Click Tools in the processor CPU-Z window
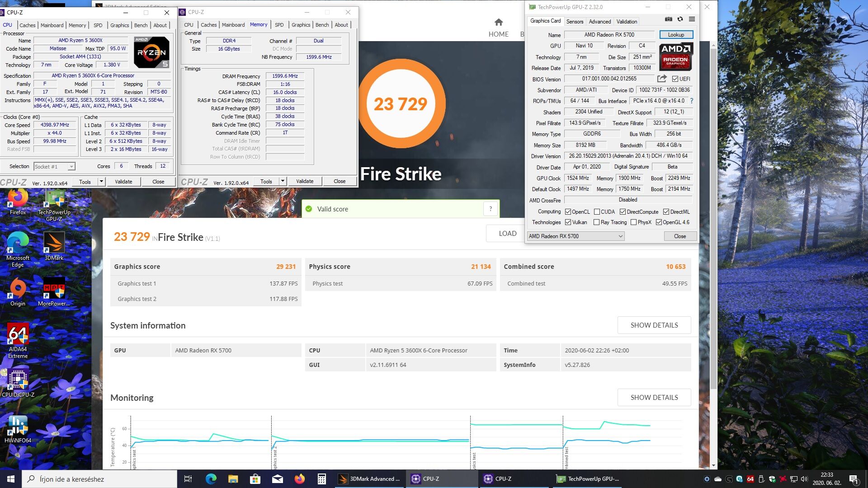The width and height of the screenshot is (868, 488). (85, 182)
